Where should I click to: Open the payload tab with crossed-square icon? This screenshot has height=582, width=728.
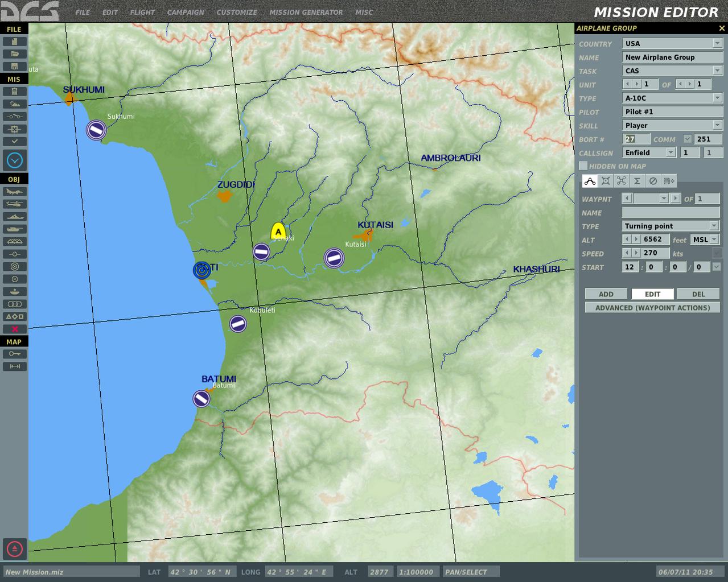[606, 181]
